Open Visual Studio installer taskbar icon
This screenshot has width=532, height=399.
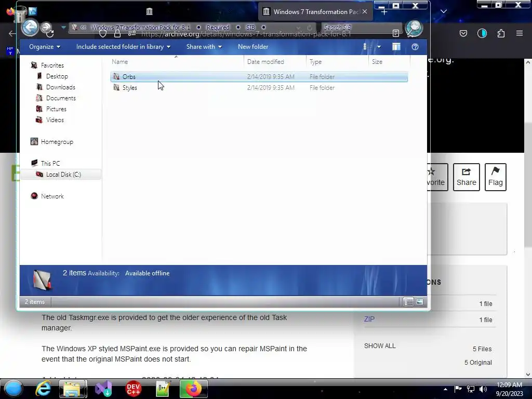(x=103, y=389)
